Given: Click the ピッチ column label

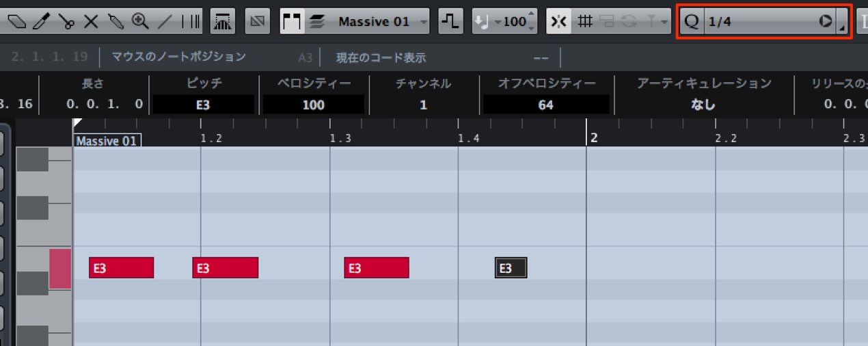Looking at the screenshot, I should (204, 83).
